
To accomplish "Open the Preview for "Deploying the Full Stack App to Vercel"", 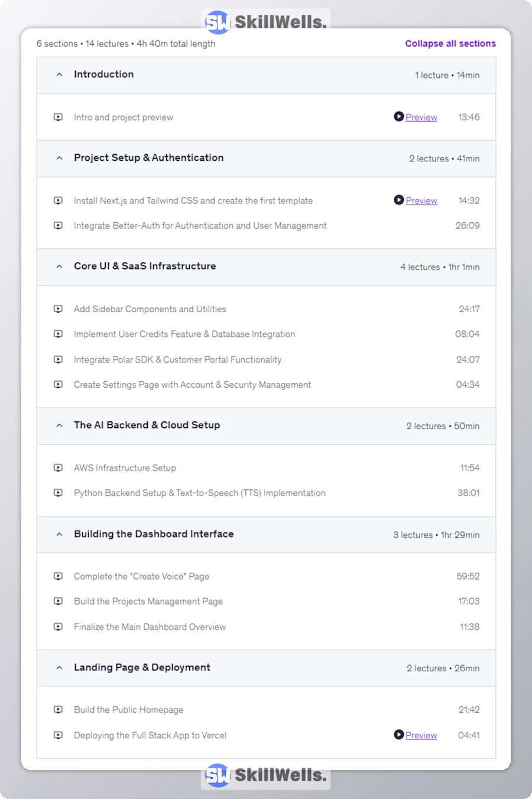I will tap(421, 735).
